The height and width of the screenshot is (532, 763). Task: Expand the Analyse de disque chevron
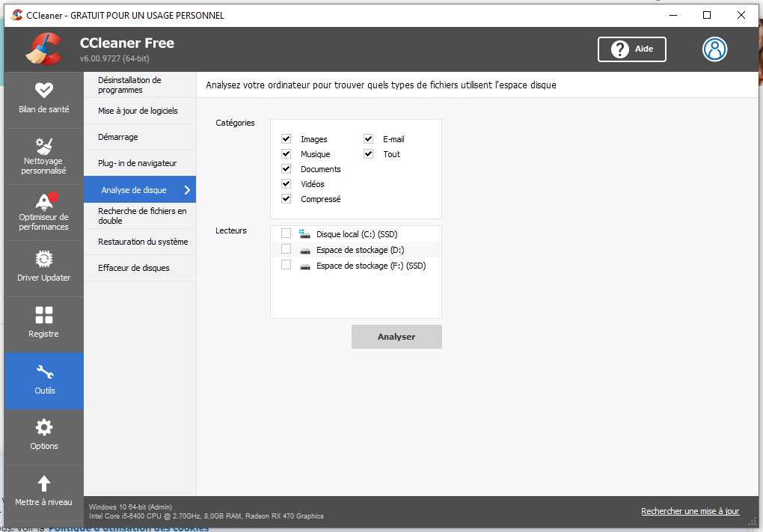point(187,190)
